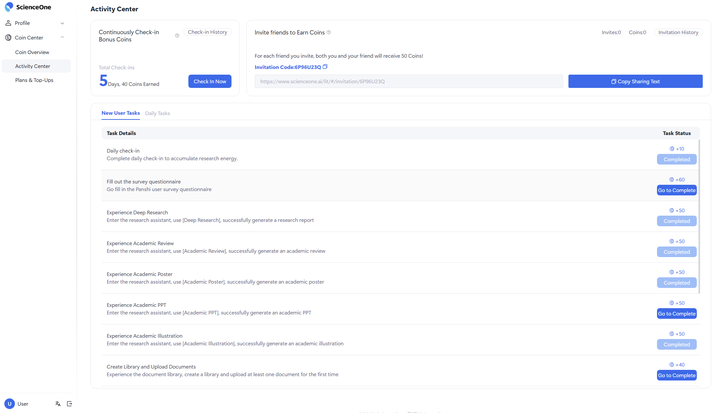Click the +60 coin icon for survey task
The width and height of the screenshot is (720, 413).
point(672,180)
